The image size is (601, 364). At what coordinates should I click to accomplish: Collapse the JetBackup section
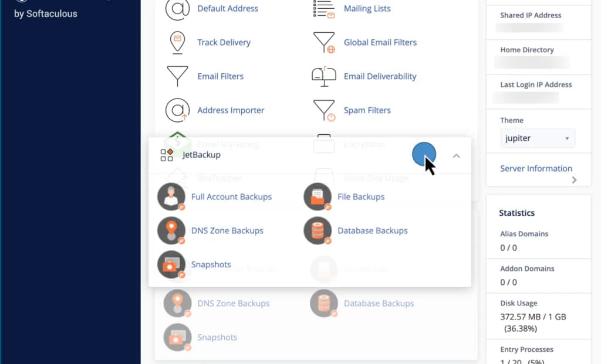457,155
